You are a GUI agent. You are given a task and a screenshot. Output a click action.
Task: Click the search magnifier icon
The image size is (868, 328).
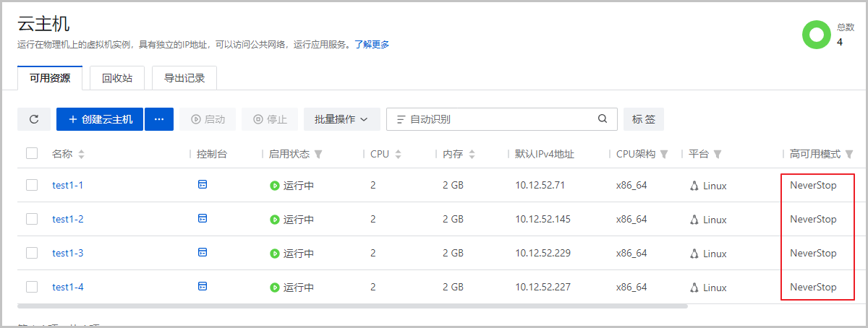pos(603,119)
